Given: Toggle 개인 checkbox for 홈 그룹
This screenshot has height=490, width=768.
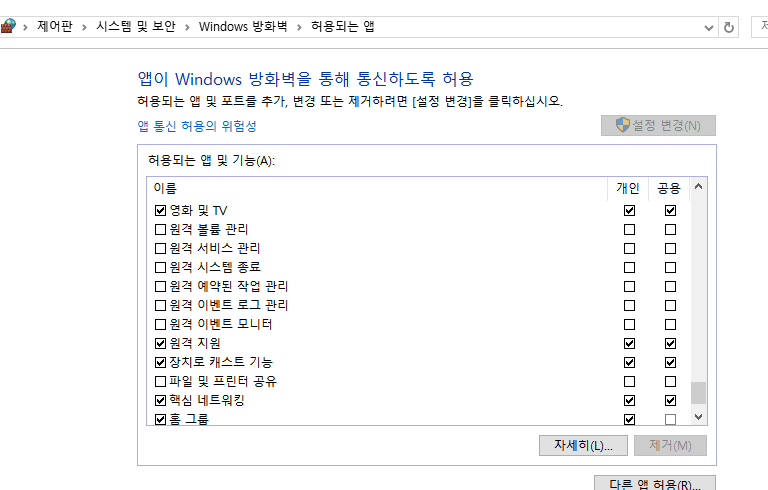Looking at the screenshot, I should (x=629, y=419).
